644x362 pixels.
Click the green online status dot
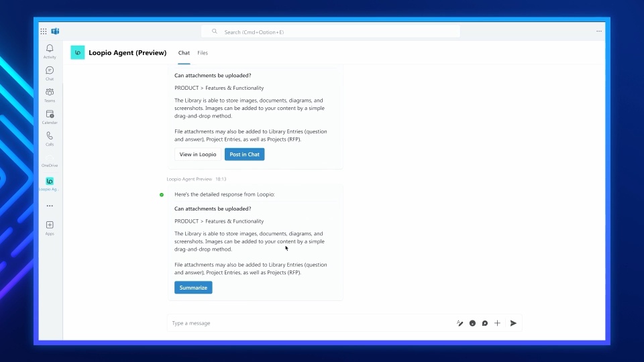[x=162, y=194]
